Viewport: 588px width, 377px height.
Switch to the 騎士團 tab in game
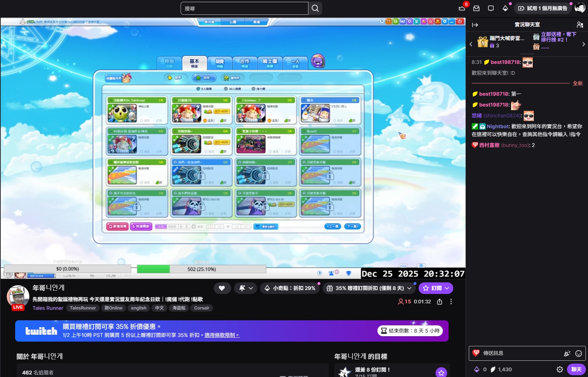270,63
